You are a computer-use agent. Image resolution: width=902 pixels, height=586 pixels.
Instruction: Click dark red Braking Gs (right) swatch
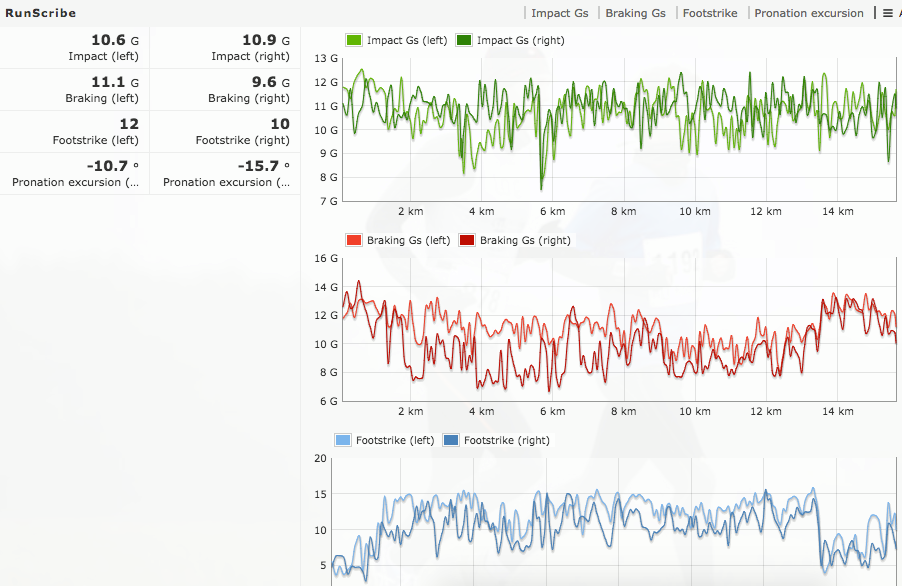coord(467,240)
